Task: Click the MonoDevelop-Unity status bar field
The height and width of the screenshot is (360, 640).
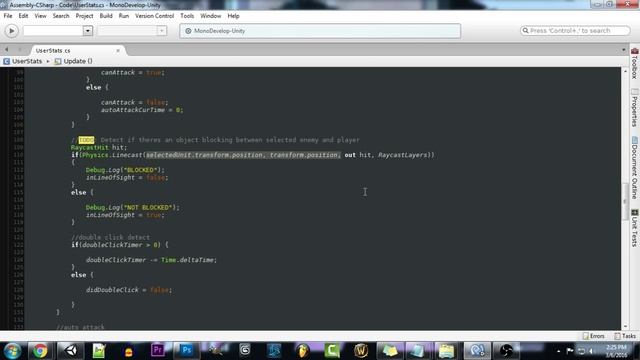Action: [320, 31]
